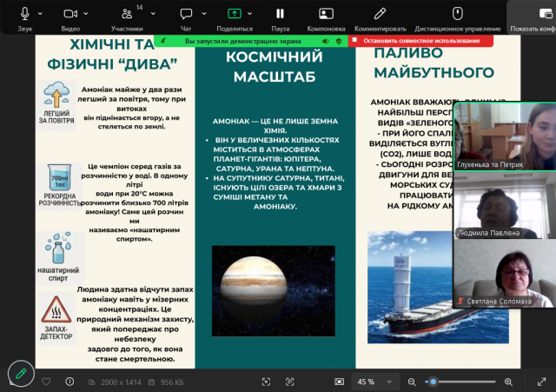The height and width of the screenshot is (392, 556).
Task: Open the Компоновка layout option
Action: (x=326, y=14)
